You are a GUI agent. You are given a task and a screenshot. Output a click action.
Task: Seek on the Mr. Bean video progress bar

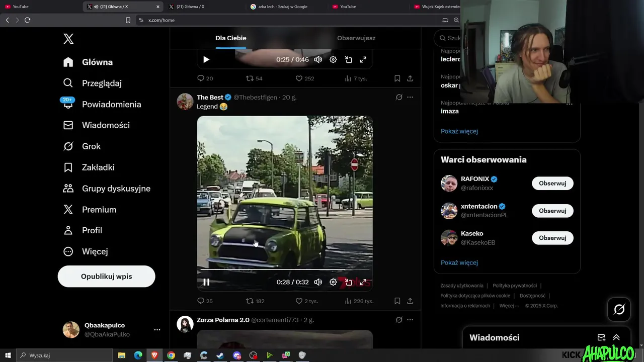coord(284,269)
